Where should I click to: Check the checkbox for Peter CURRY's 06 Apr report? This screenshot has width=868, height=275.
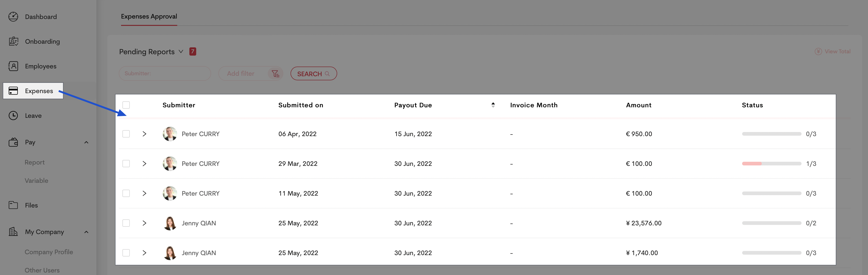(126, 134)
